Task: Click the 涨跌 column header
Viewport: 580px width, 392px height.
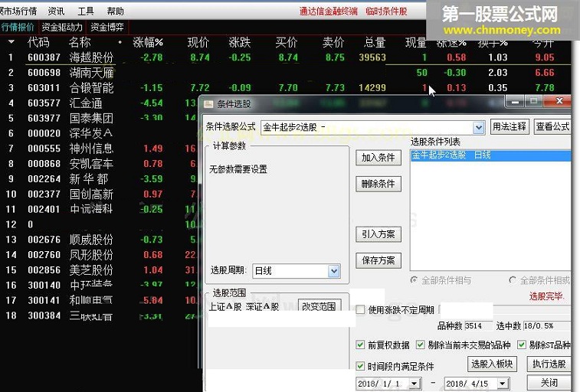Action: (x=240, y=42)
